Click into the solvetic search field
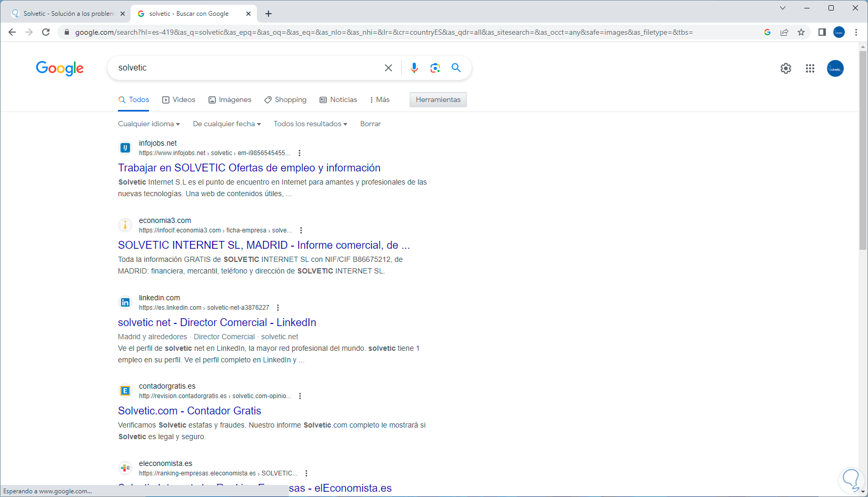The image size is (868, 497). point(247,68)
